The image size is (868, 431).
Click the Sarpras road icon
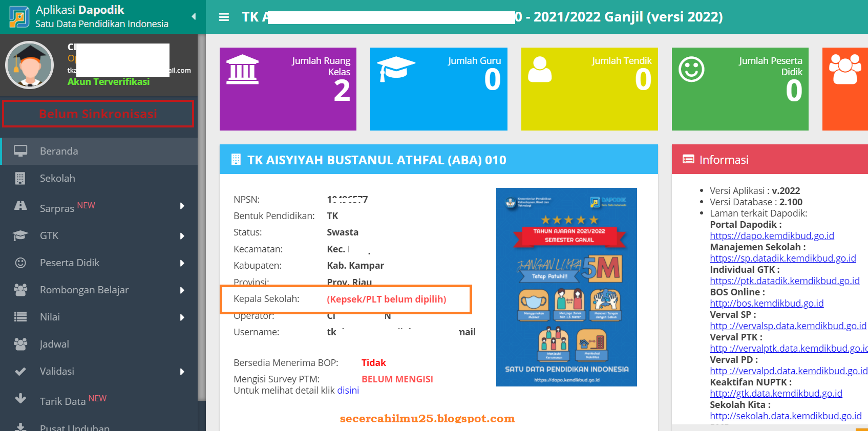pos(20,206)
